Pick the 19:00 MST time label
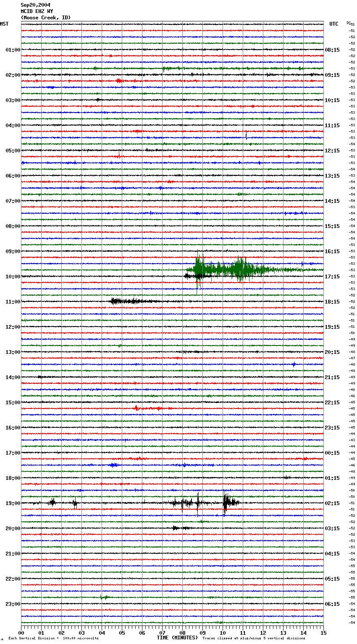Screen dimensions: 357x644 (x=13, y=503)
